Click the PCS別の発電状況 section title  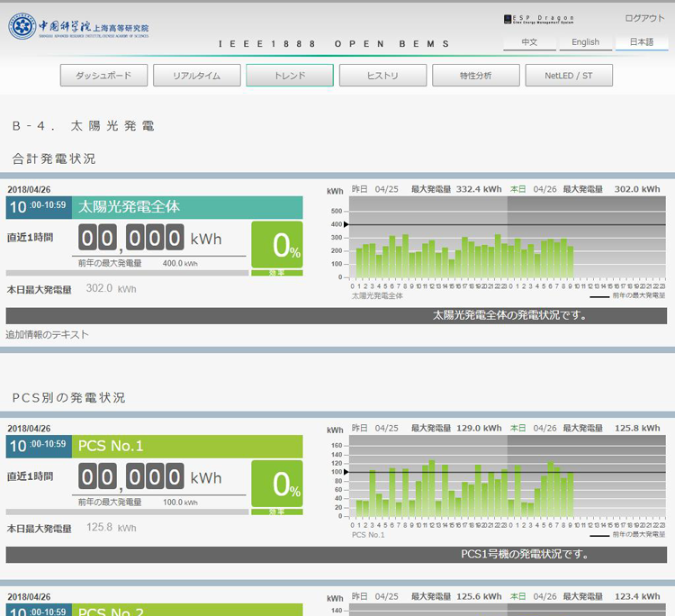[x=69, y=397]
